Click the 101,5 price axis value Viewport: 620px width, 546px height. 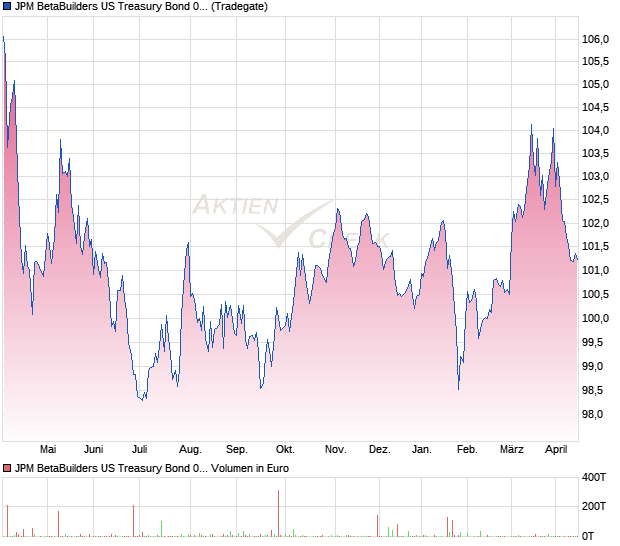(x=595, y=247)
